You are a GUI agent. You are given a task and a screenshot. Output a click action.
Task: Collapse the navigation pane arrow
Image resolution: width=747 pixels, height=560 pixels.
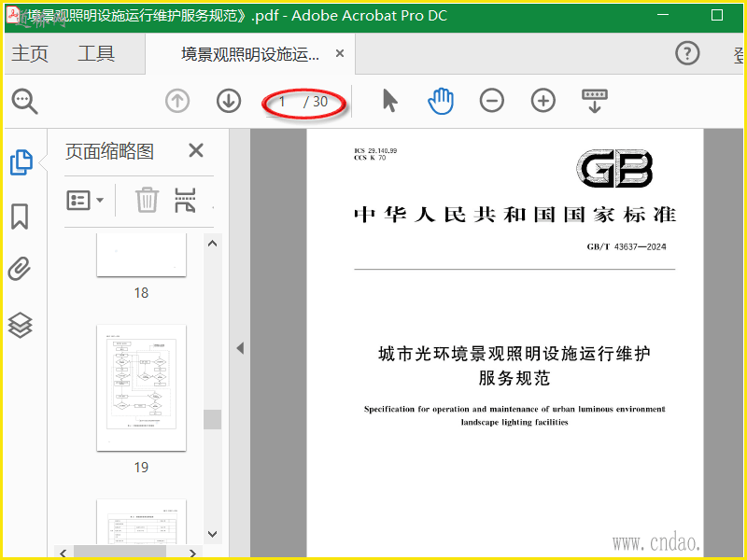[240, 348]
